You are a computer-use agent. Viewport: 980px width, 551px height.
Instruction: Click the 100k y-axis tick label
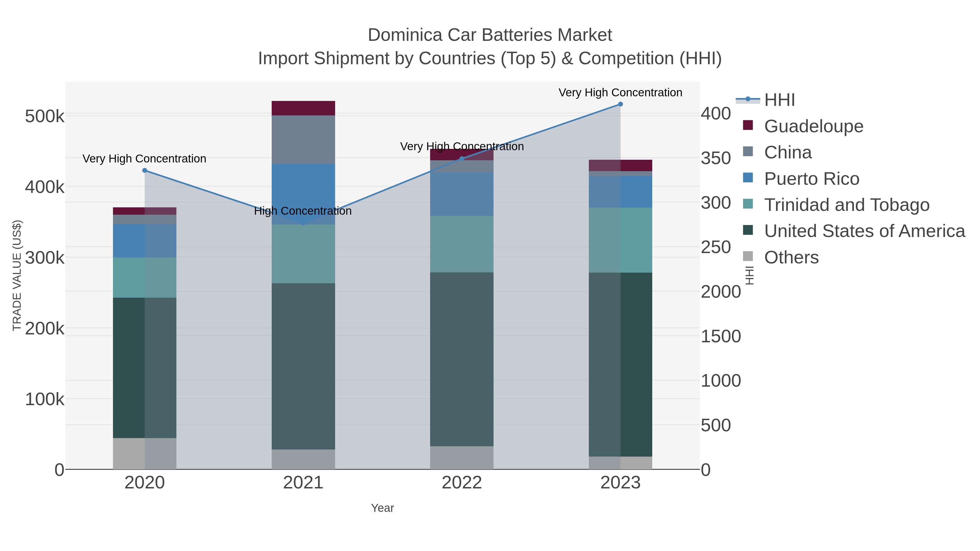coord(45,399)
